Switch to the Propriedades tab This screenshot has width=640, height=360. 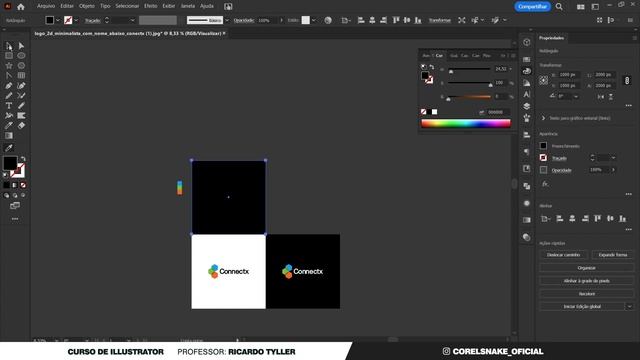[551, 38]
